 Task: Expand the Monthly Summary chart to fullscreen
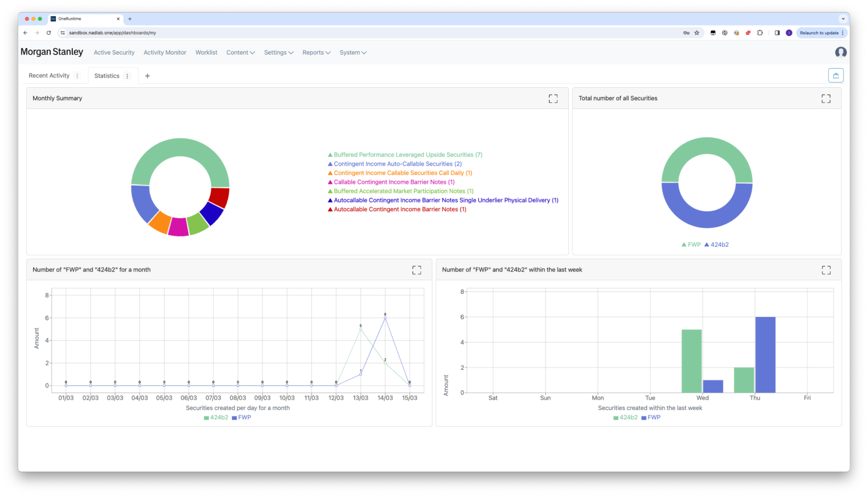coord(553,99)
